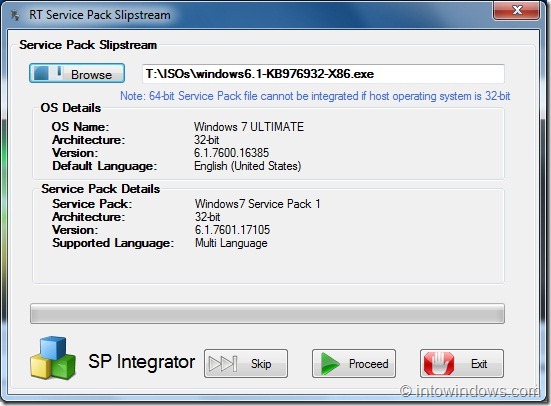Click the 'Default Language:' label
The width and height of the screenshot is (551, 406).
[105, 166]
